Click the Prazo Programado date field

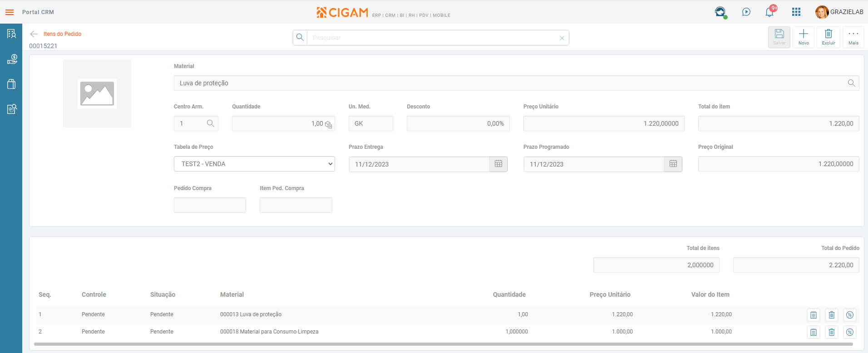click(594, 164)
